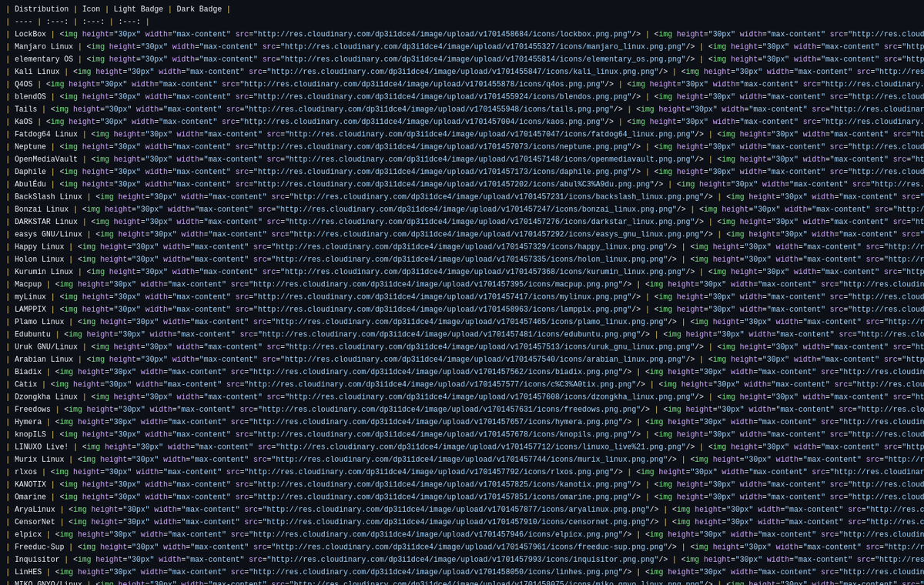Click the 'AbulÉdu' name at row start

(x=30, y=184)
